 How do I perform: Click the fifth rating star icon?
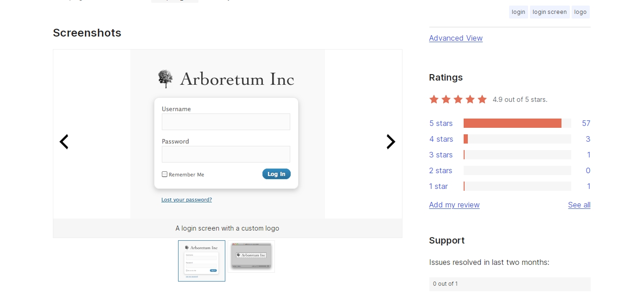482,99
